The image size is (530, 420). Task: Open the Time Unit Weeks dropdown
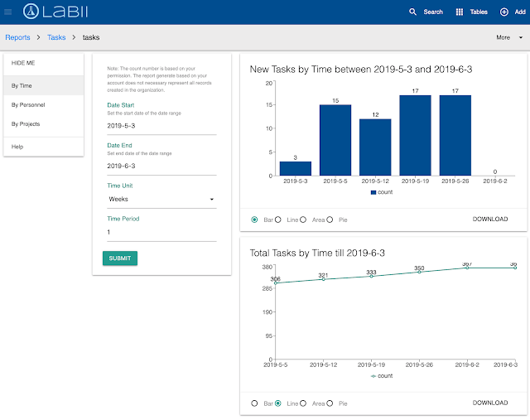pyautogui.click(x=161, y=199)
